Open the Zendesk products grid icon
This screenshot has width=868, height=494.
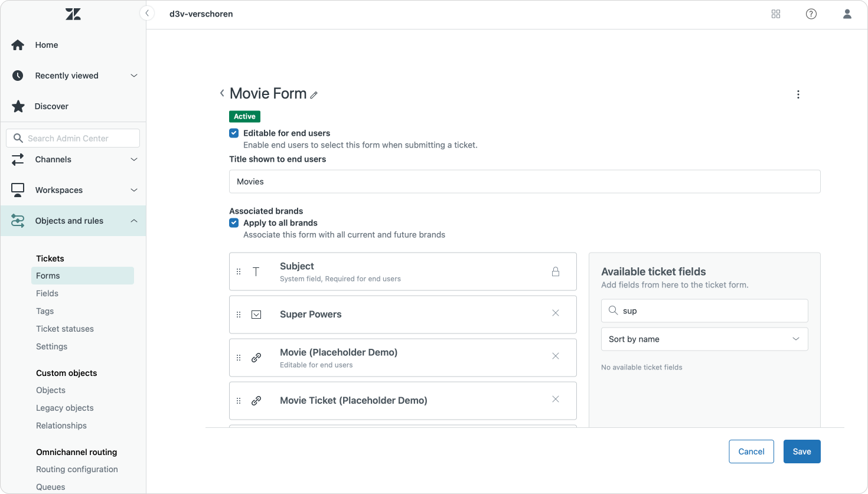(776, 14)
